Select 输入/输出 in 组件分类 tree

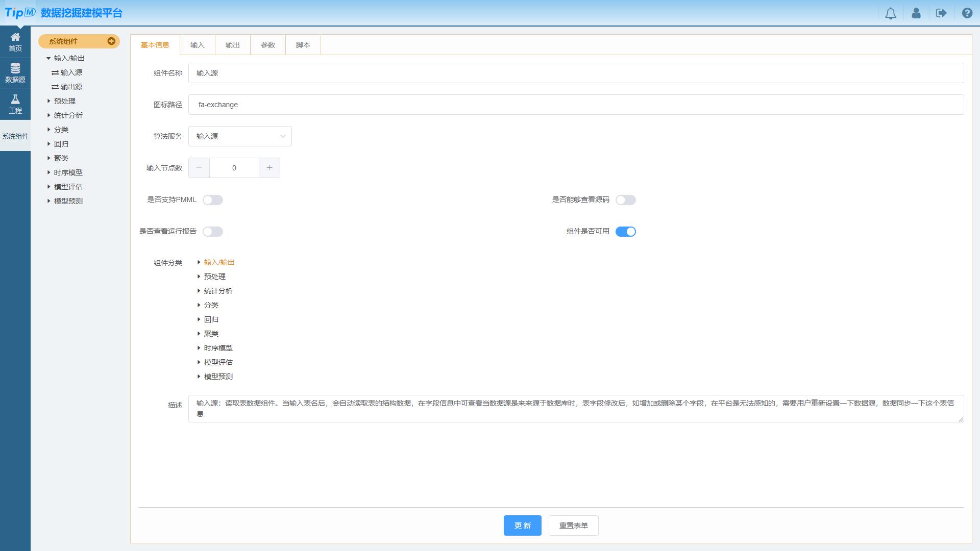219,262
